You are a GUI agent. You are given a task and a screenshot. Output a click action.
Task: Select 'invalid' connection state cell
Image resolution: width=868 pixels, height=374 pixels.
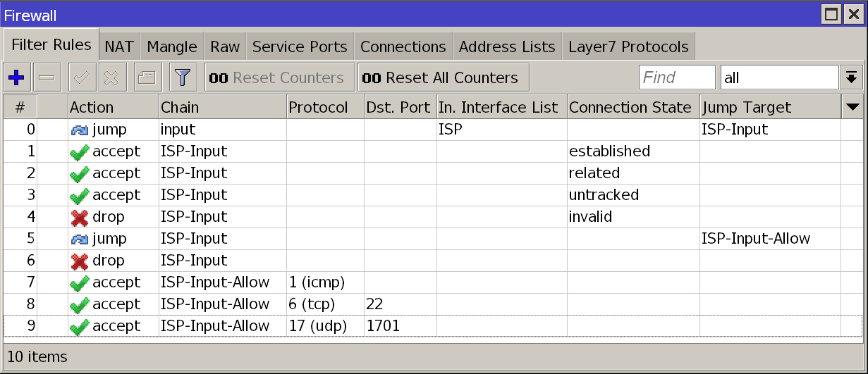tap(633, 217)
